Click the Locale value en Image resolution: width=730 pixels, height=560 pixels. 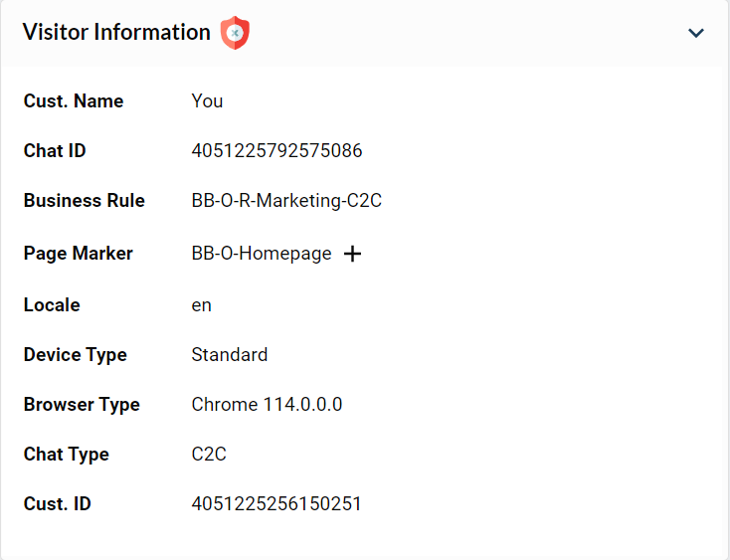201,305
